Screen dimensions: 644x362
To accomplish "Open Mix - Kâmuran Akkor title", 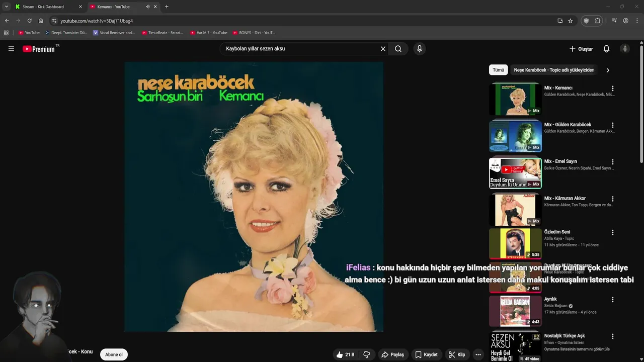I will pos(565,198).
